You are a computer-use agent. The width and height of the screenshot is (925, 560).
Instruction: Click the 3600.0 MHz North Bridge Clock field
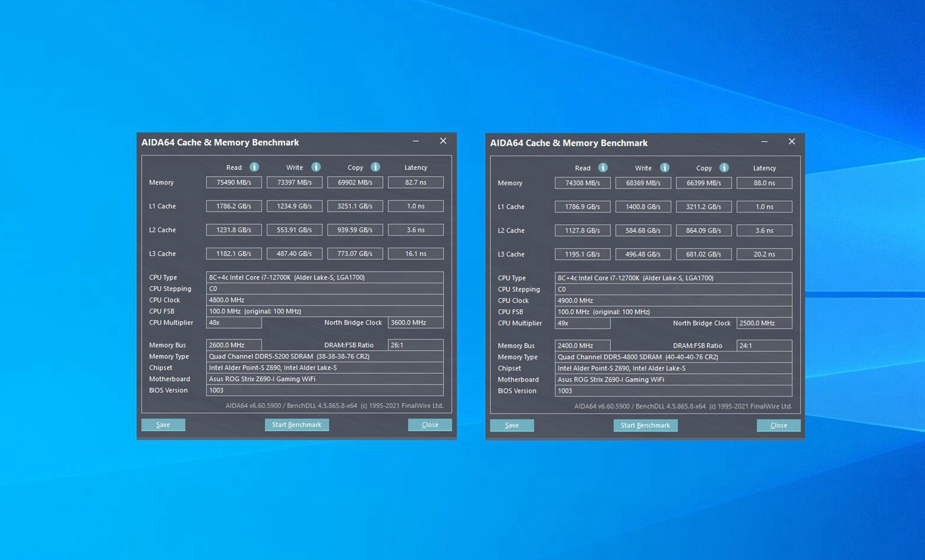[x=416, y=322]
